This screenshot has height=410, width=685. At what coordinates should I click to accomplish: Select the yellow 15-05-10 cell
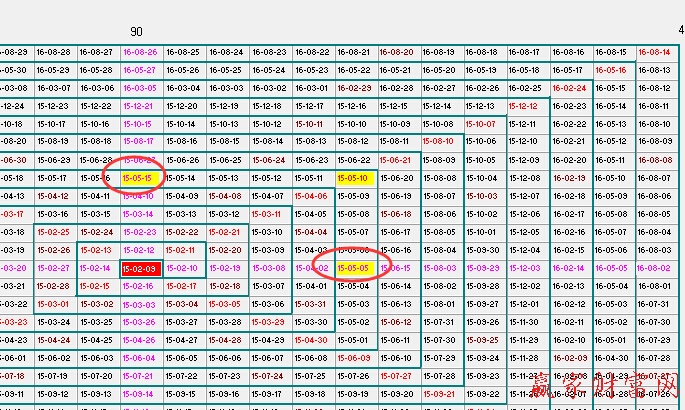pyautogui.click(x=354, y=178)
